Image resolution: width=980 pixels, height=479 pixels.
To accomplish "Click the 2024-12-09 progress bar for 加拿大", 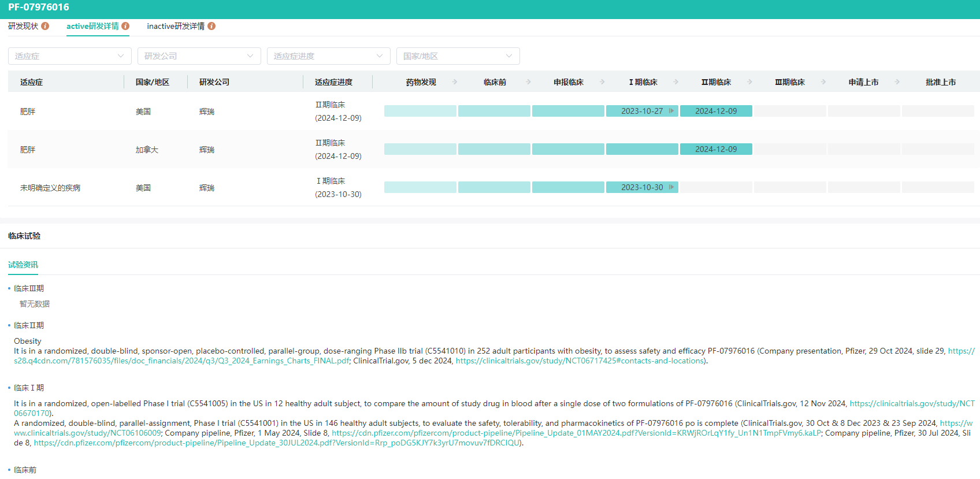I will pyautogui.click(x=716, y=149).
